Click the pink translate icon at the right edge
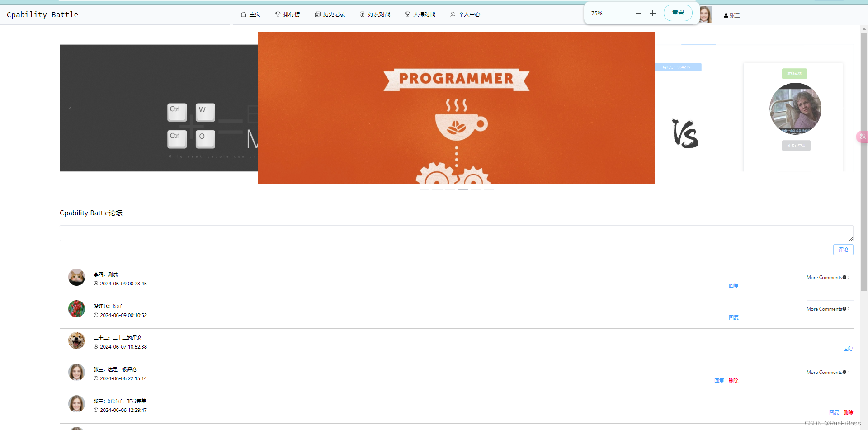Image resolution: width=868 pixels, height=430 pixels. pyautogui.click(x=863, y=137)
